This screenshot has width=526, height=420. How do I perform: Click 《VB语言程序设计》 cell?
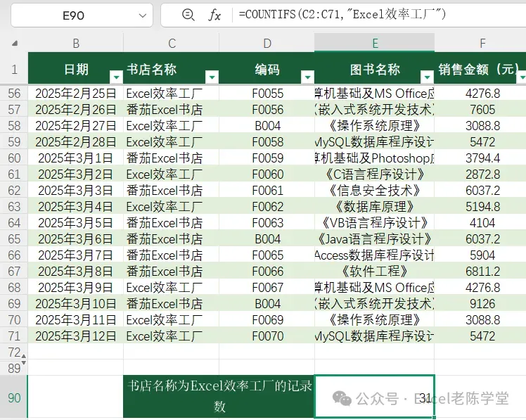pos(375,223)
